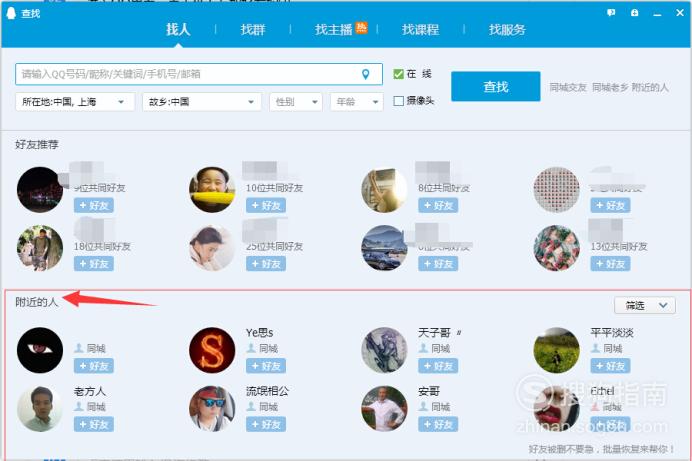692x461 pixels.
Task: Add the friend with 13位共同好友
Action: point(610,264)
